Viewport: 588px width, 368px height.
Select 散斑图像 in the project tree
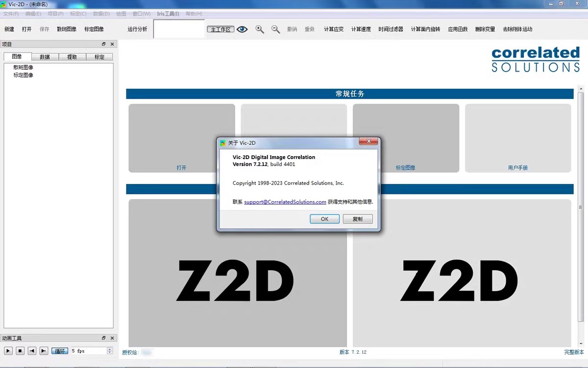click(x=23, y=68)
